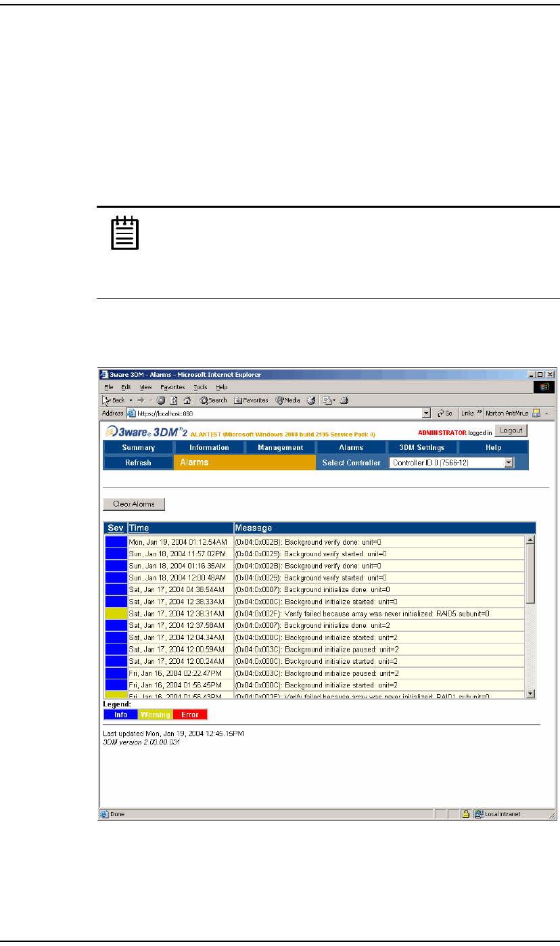Viewport: 560px width, 946px height.
Task: Click the Go button beside address bar
Action: pyautogui.click(x=444, y=413)
